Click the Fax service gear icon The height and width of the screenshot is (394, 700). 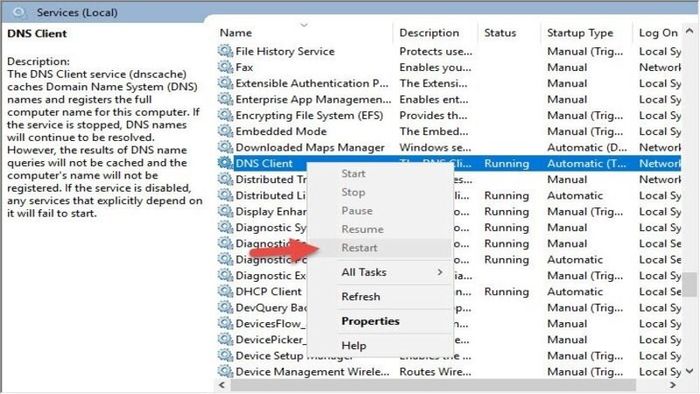point(225,67)
